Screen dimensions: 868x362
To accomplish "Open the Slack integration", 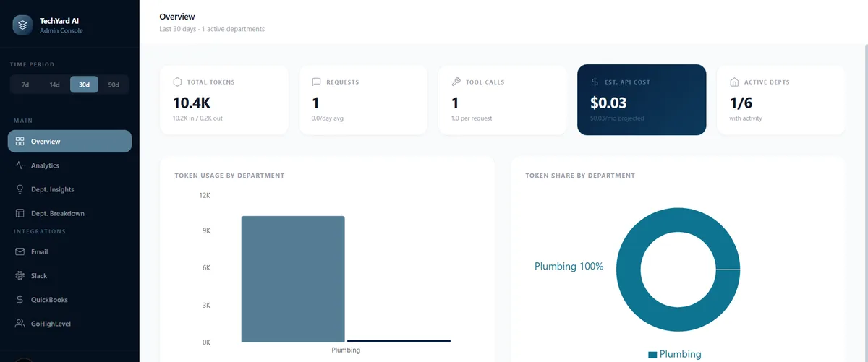I will point(69,275).
